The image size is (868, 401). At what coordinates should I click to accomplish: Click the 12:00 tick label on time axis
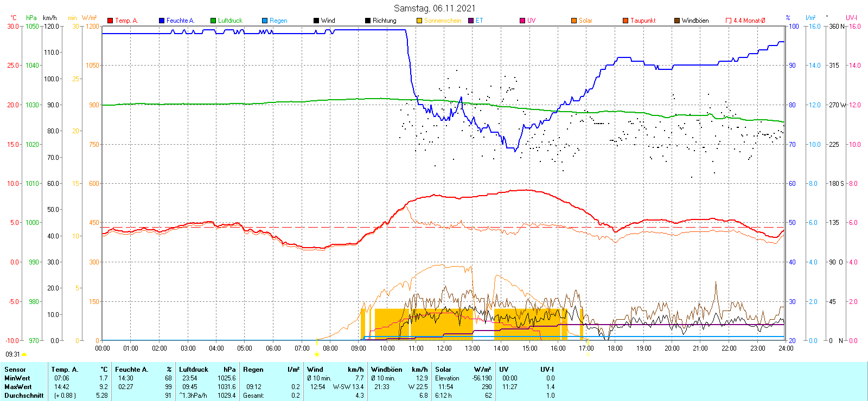point(444,348)
